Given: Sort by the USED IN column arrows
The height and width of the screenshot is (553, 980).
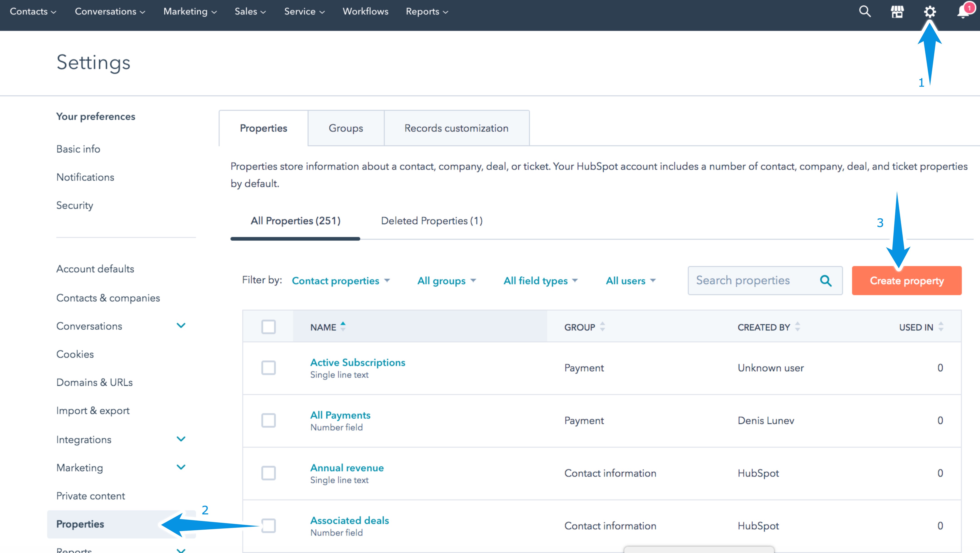Looking at the screenshot, I should coord(941,326).
